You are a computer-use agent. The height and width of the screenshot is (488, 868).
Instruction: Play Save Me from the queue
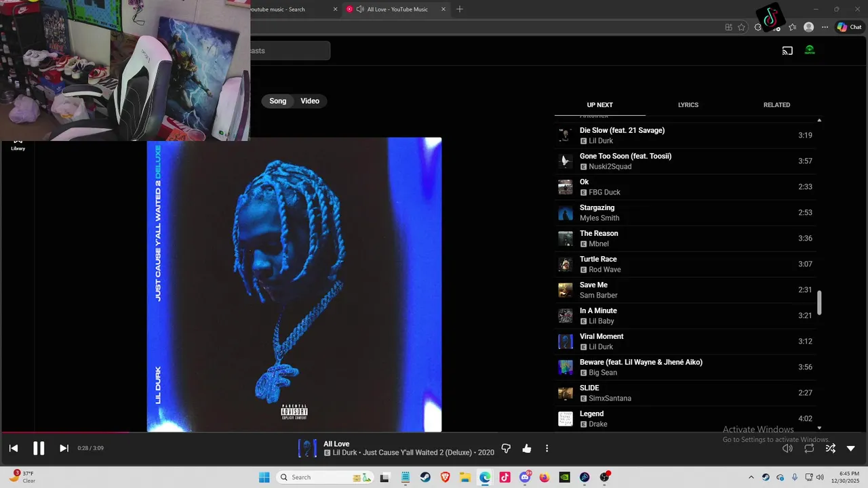click(685, 290)
